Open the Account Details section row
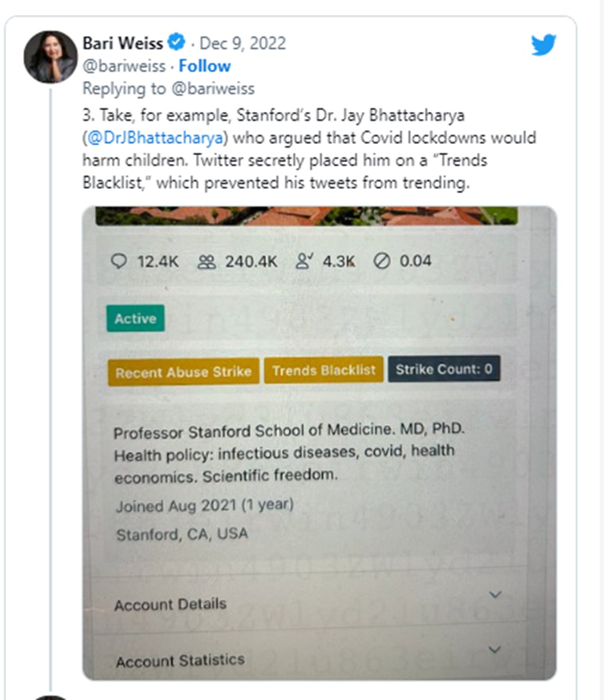The height and width of the screenshot is (700, 604). tap(308, 602)
